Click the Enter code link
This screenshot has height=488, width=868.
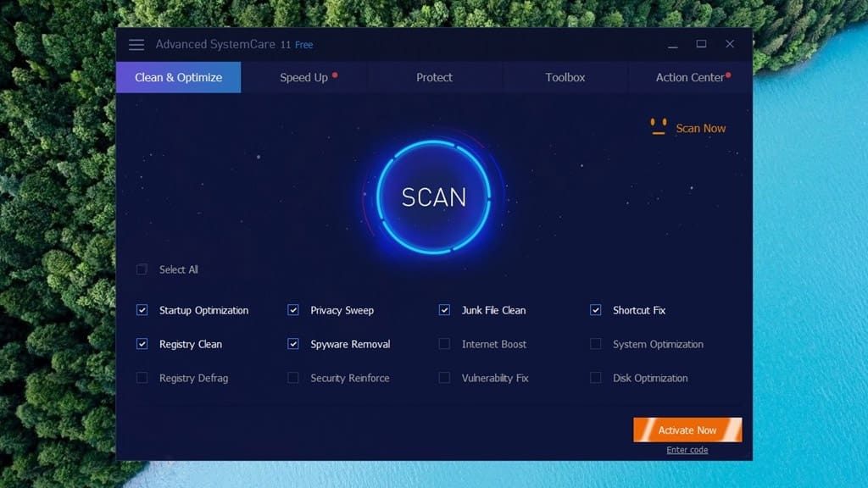(687, 450)
